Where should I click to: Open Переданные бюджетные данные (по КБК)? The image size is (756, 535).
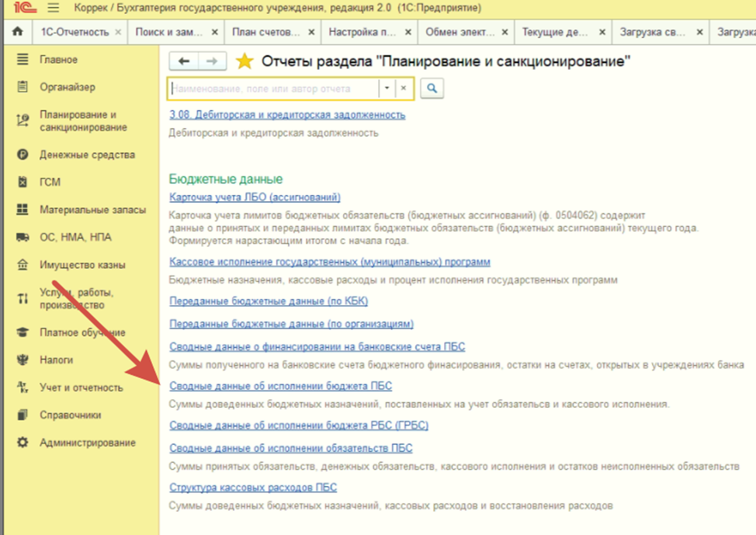[269, 301]
